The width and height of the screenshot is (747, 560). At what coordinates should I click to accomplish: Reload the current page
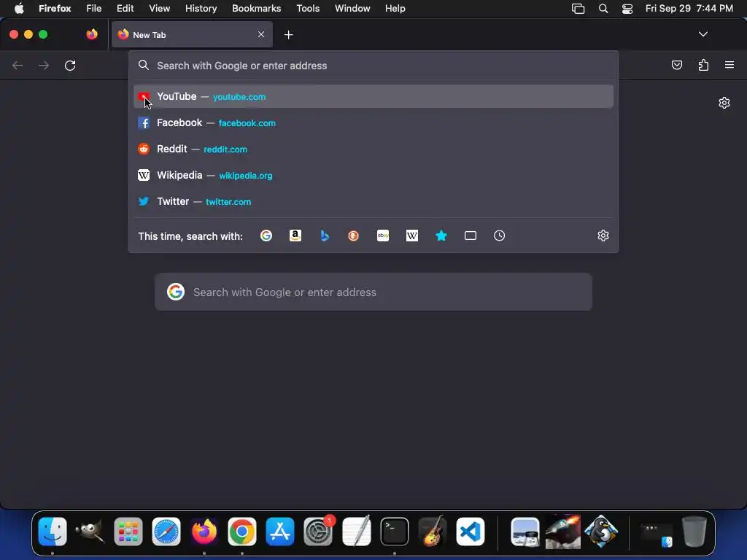pyautogui.click(x=70, y=65)
